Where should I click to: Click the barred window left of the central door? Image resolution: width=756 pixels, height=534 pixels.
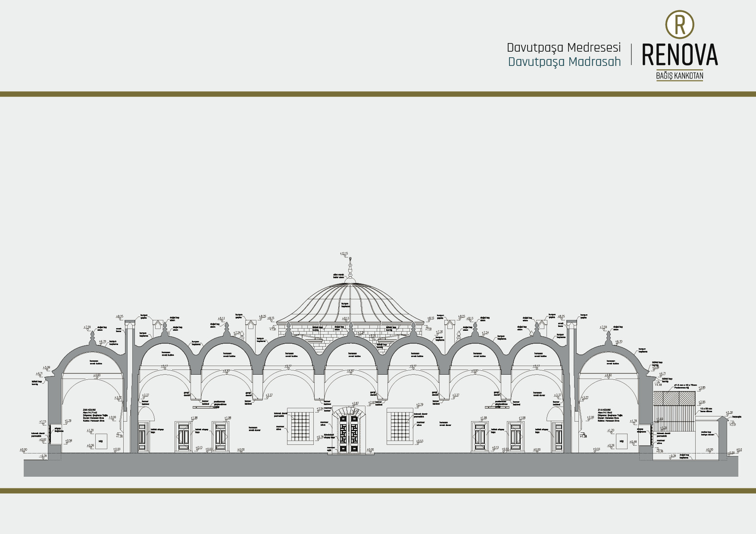[300, 426]
